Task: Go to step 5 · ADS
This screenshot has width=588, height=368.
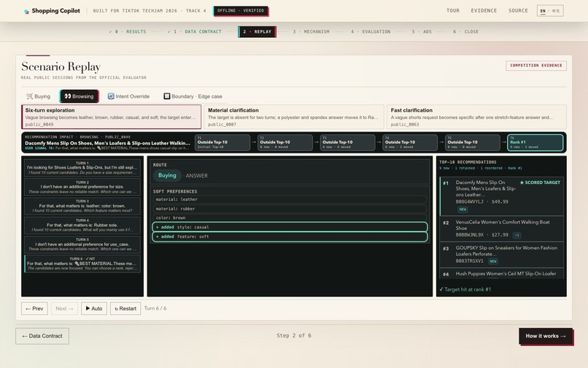Action: [422, 32]
